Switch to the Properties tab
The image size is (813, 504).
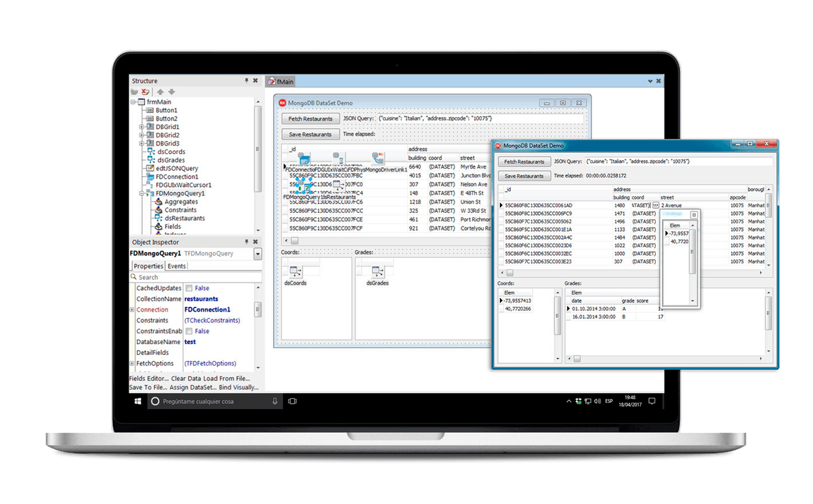(148, 266)
